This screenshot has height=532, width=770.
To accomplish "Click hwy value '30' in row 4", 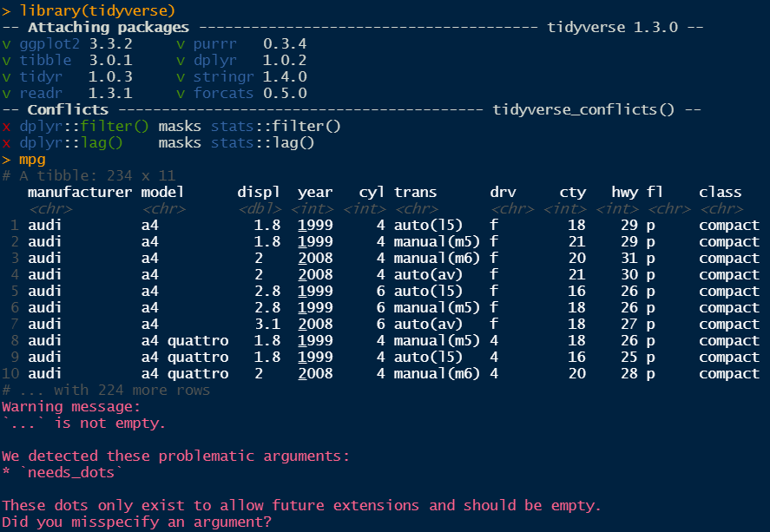I will 629,275.
